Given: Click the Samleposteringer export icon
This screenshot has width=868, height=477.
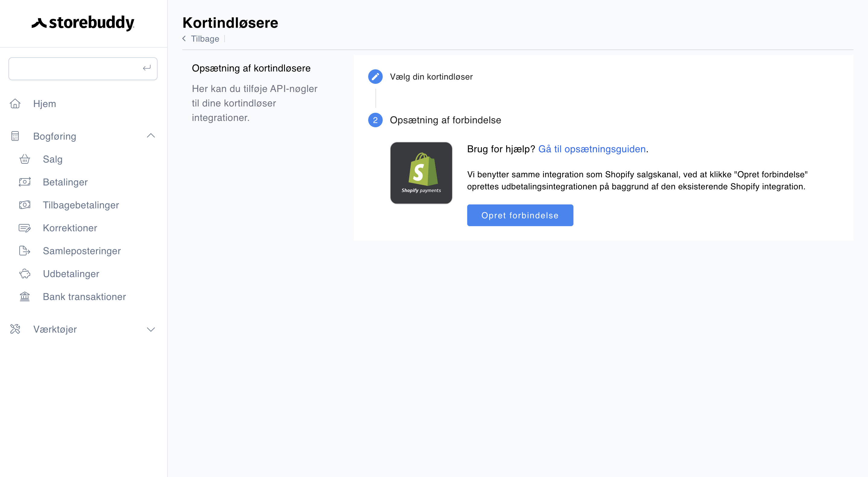Looking at the screenshot, I should coord(25,251).
